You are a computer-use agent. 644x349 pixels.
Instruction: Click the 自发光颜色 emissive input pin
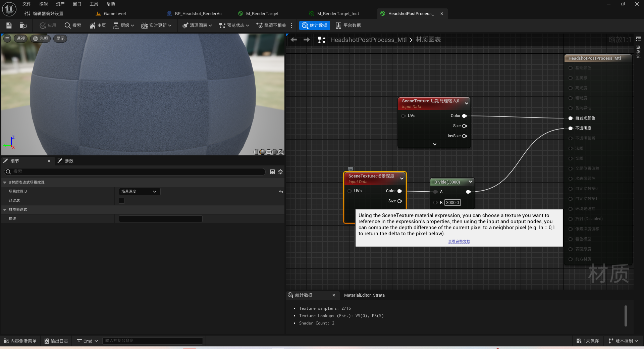571,118
